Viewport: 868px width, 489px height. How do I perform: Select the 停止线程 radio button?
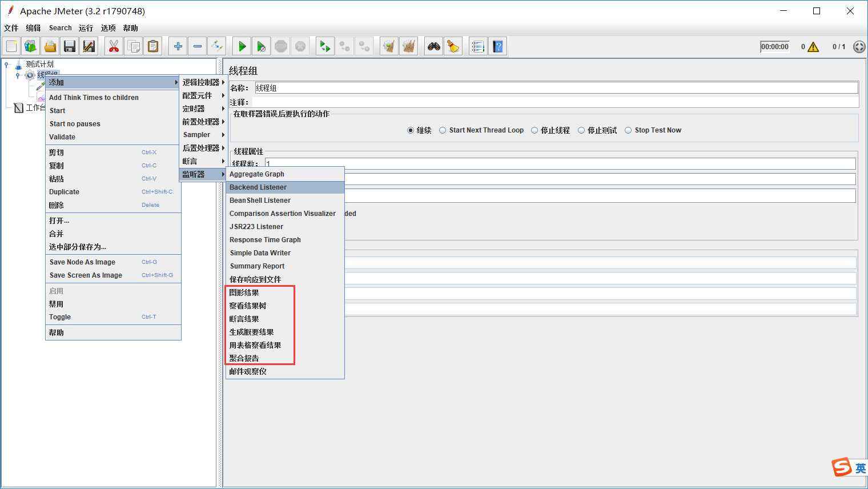click(535, 130)
